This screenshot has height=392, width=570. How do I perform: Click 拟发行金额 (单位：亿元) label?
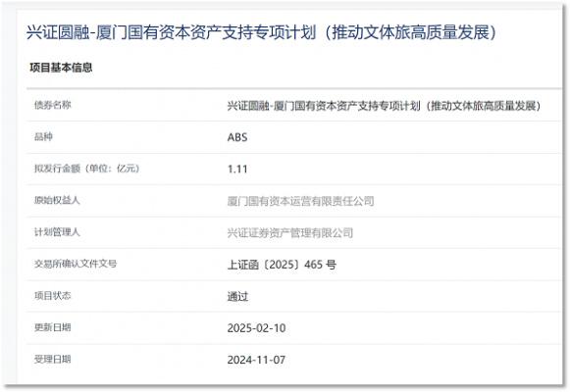[x=87, y=169]
